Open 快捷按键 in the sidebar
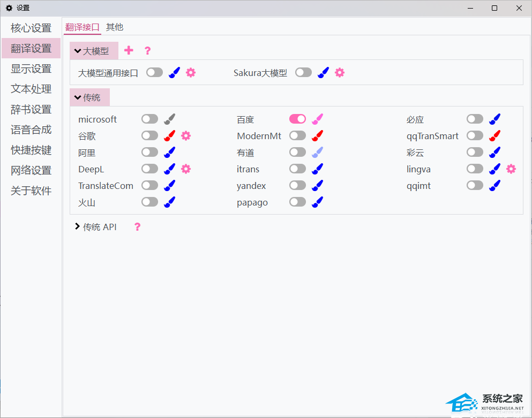This screenshot has width=532, height=418. coord(31,150)
